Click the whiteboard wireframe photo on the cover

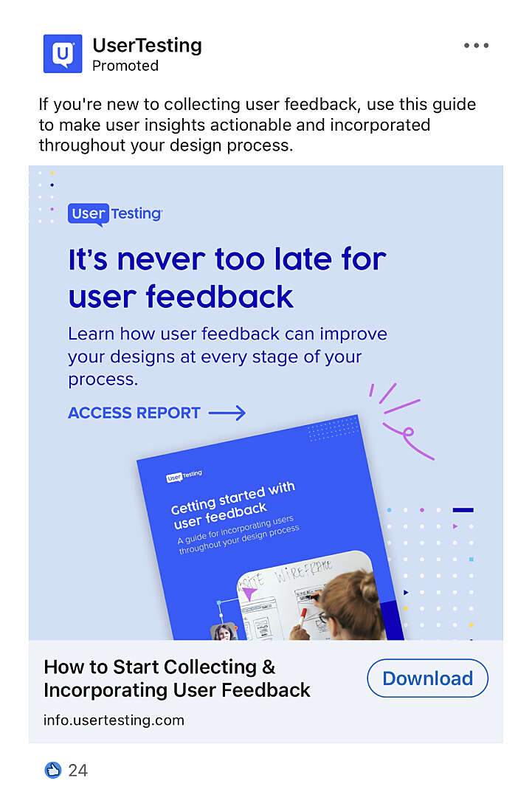(x=311, y=596)
